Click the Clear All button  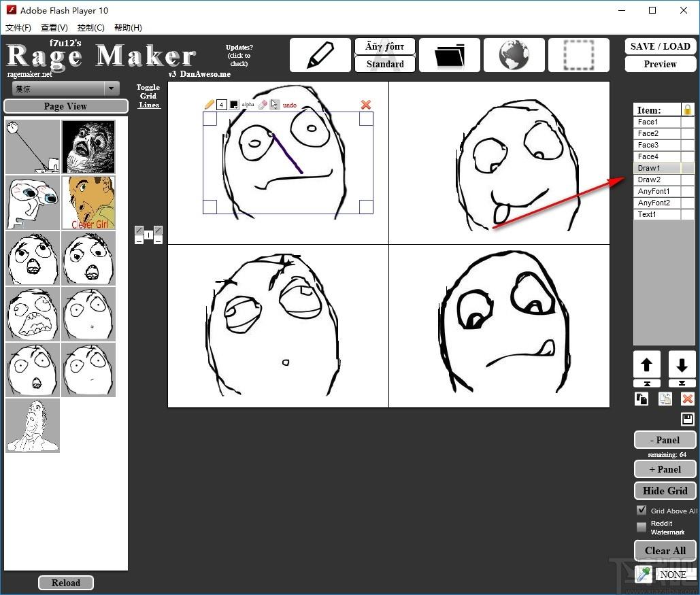click(665, 550)
